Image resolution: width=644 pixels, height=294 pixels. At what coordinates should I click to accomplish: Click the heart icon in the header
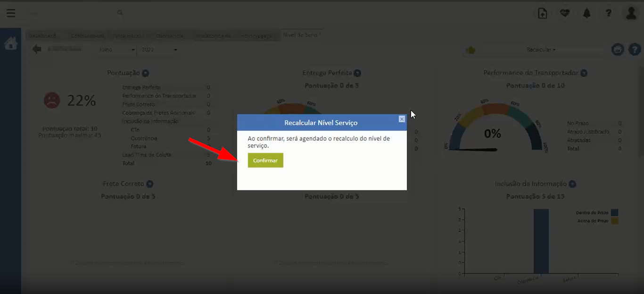(564, 13)
